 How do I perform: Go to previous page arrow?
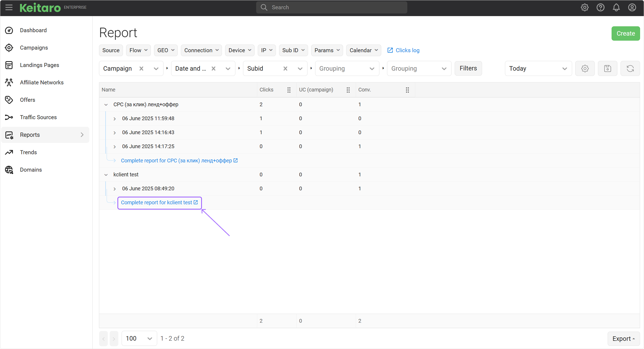(x=103, y=338)
